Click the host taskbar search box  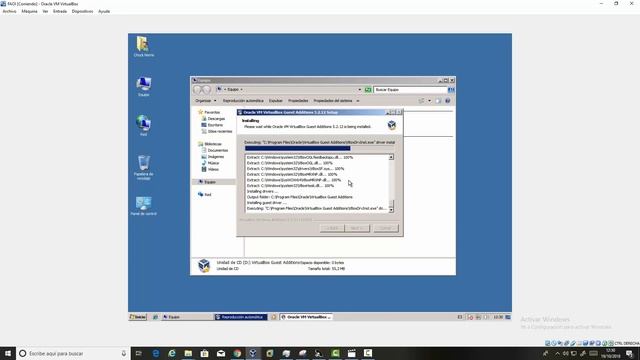click(73, 353)
